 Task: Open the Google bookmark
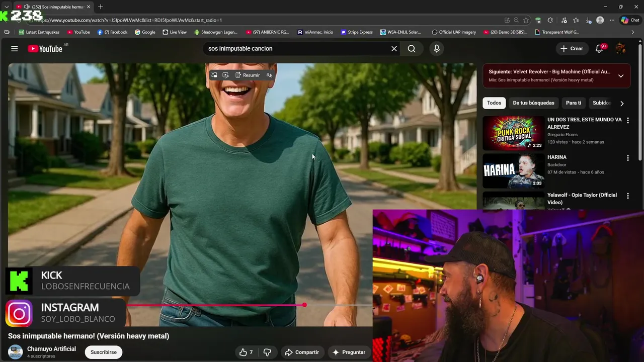pos(145,32)
